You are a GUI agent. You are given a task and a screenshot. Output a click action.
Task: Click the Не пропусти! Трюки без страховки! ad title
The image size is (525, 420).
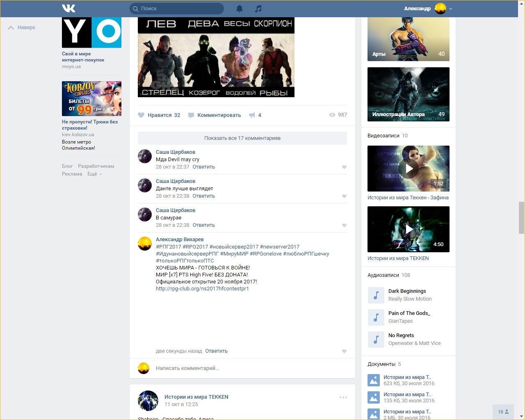click(x=90, y=125)
